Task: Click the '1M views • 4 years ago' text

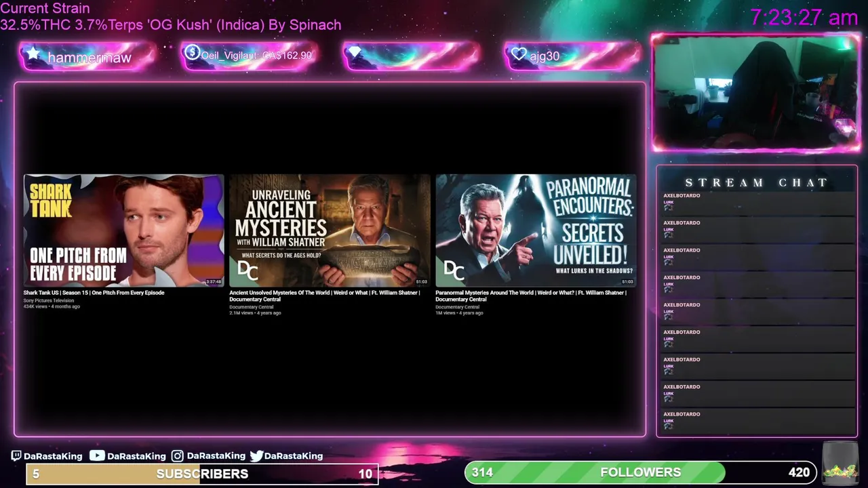Action: (459, 313)
